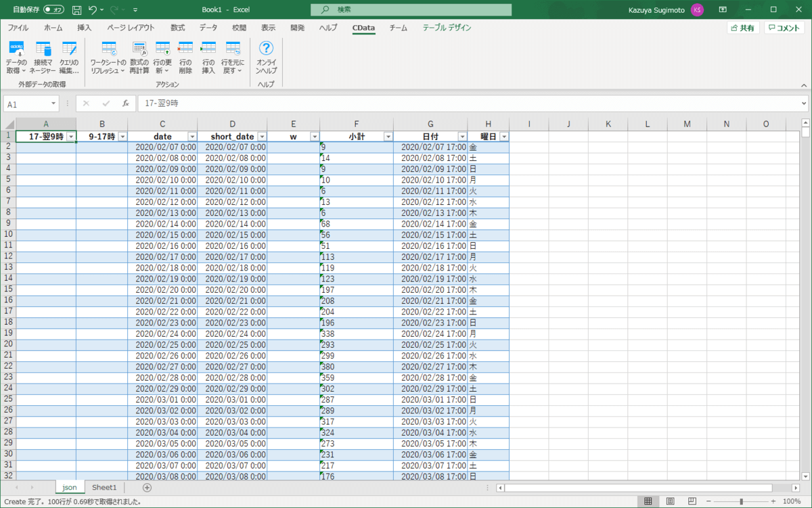
Task: Click the データの取得 (Get Data) icon
Action: click(x=16, y=49)
